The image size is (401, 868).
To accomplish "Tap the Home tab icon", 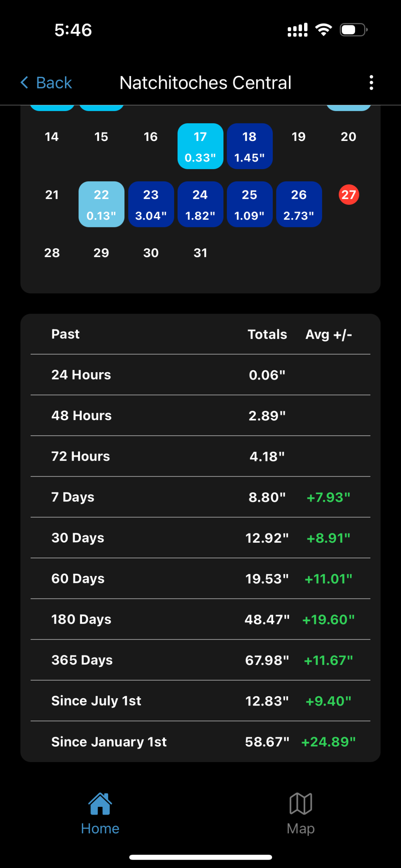I will (x=100, y=803).
